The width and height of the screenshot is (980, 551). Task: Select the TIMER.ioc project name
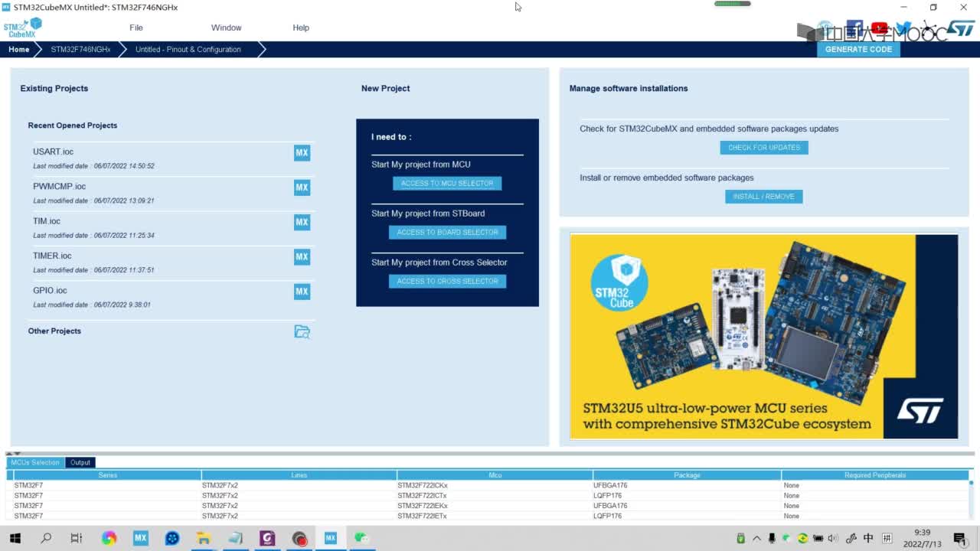52,256
